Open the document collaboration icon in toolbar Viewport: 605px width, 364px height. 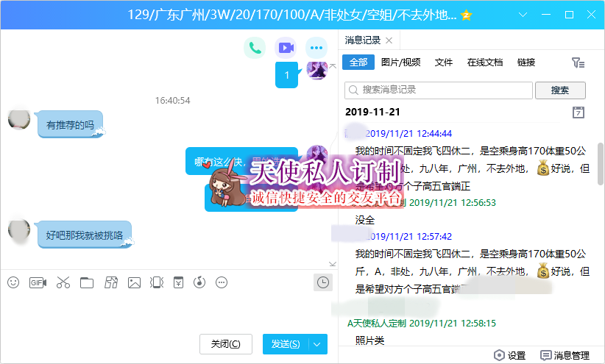111,282
